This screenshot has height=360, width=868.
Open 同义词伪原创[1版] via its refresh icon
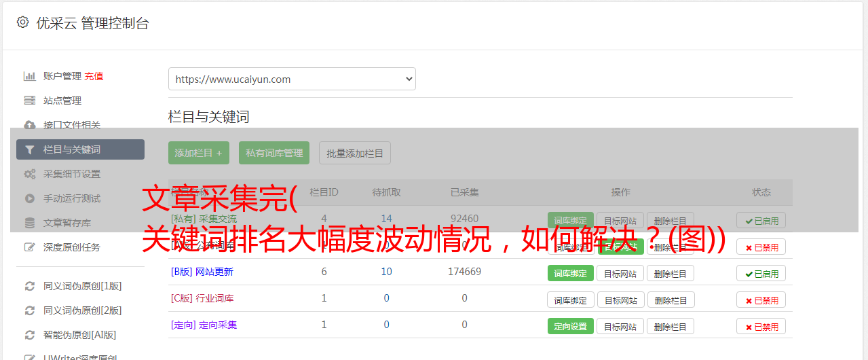[x=29, y=286]
